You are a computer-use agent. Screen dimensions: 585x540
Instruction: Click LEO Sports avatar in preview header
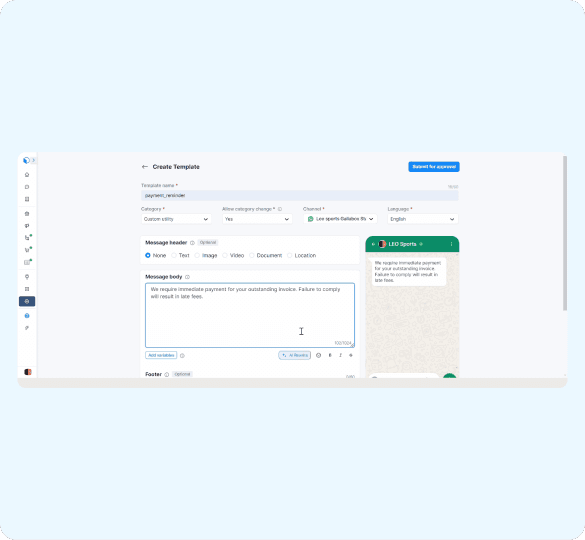[382, 244]
